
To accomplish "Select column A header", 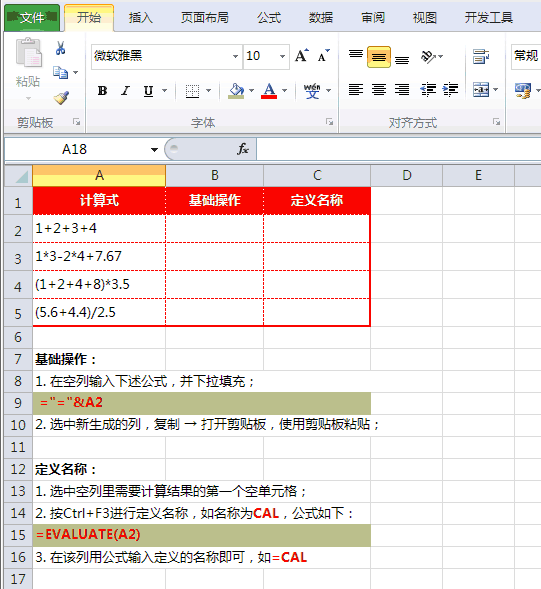I will [x=99, y=175].
